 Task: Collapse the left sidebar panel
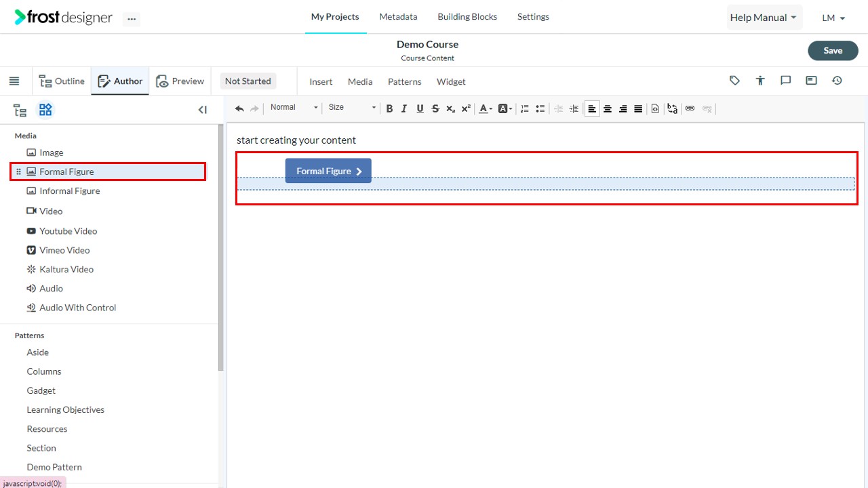click(x=202, y=110)
